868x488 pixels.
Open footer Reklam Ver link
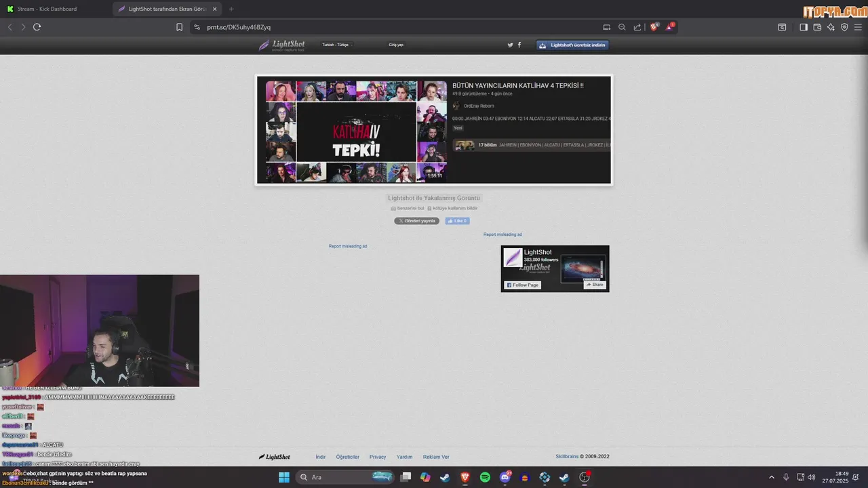tap(436, 457)
